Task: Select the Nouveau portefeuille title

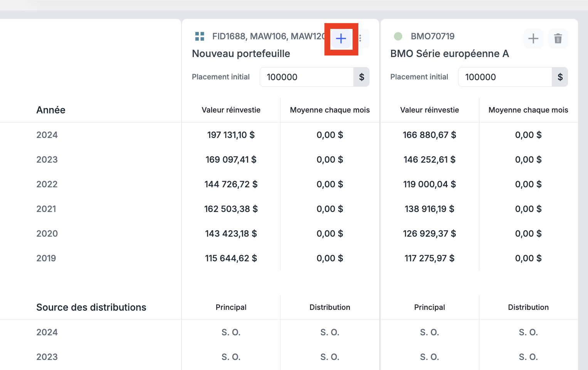Action: pos(241,54)
